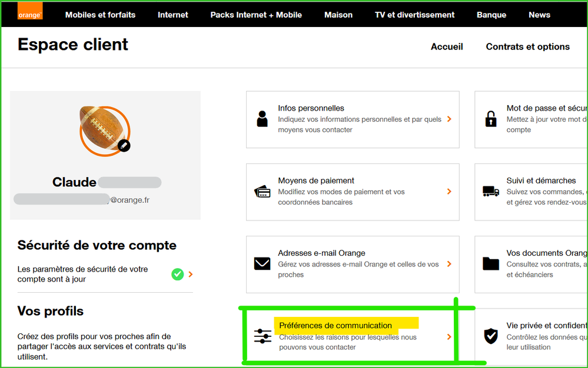
Task: Click the envelope Adresses e-mail icon
Action: tap(262, 264)
